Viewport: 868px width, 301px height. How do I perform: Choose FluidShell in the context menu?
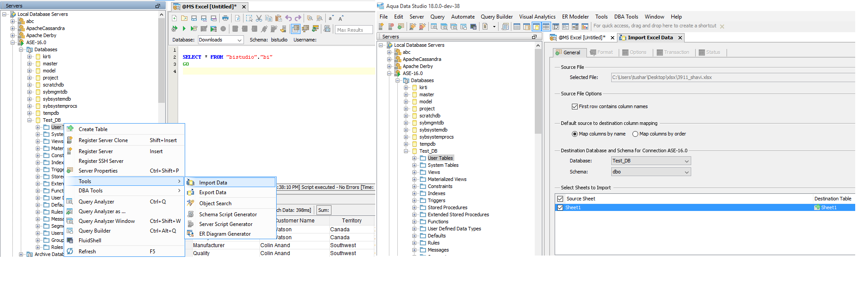[x=124, y=241]
